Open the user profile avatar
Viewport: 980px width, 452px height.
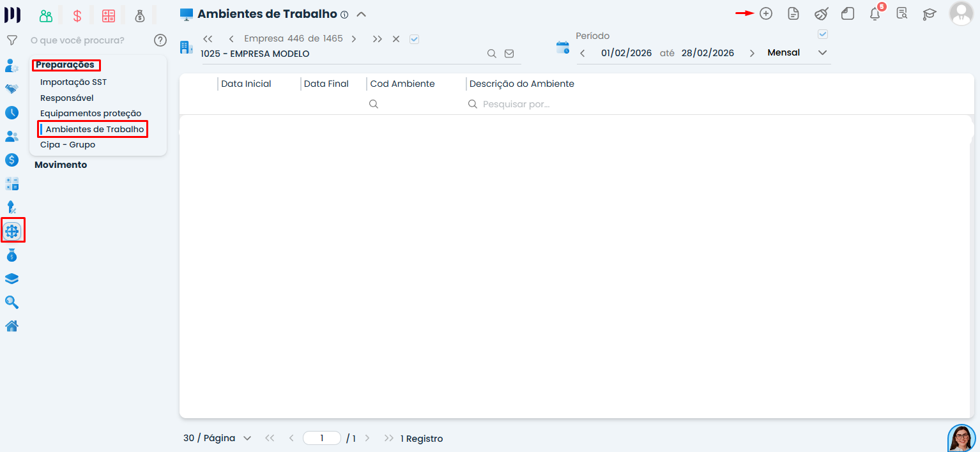click(961, 13)
